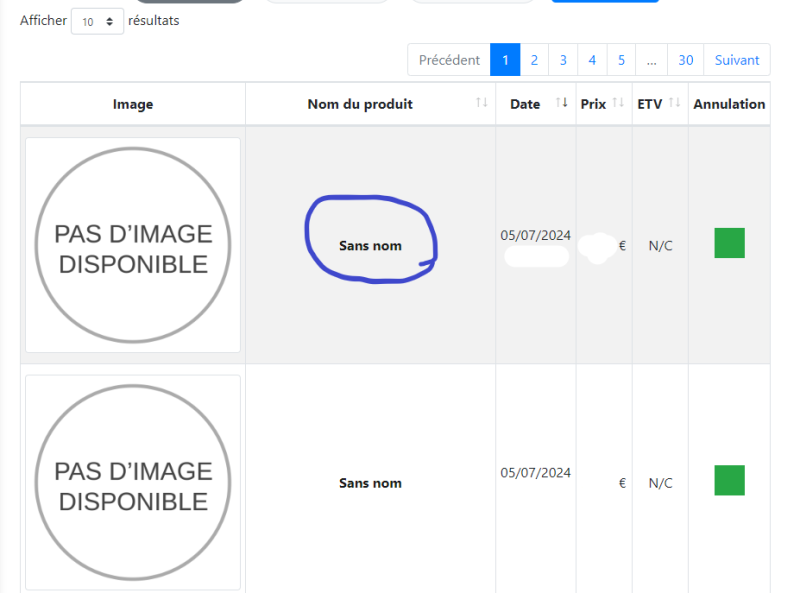Image resolution: width=800 pixels, height=593 pixels.
Task: Open the results-per-page dropdown showing 10
Action: (97, 21)
